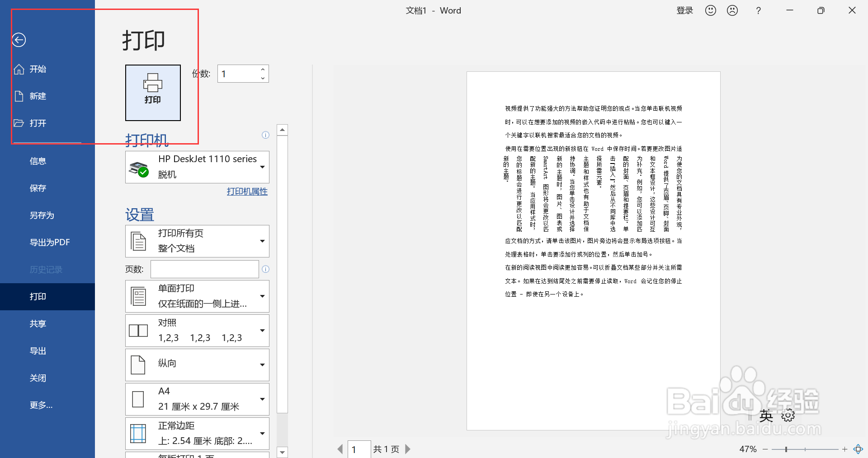The width and height of the screenshot is (868, 458).
Task: Click the settings scrollbar up arrow
Action: click(x=283, y=130)
